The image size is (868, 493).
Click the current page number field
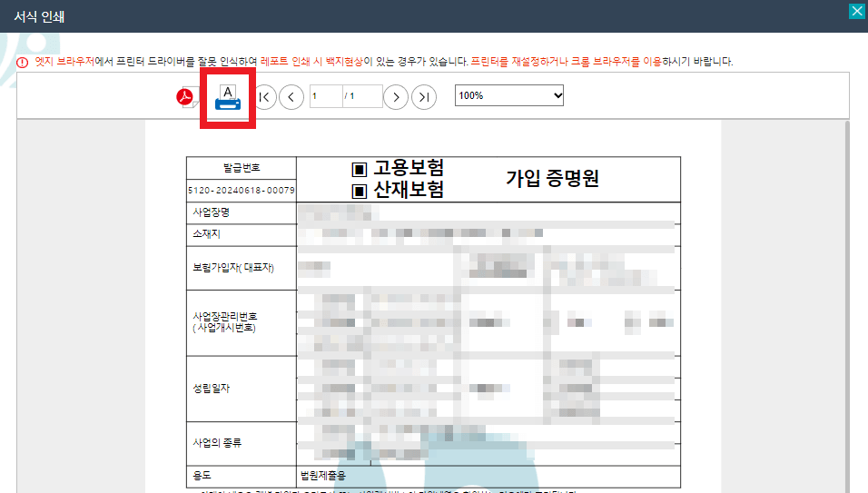click(x=326, y=96)
